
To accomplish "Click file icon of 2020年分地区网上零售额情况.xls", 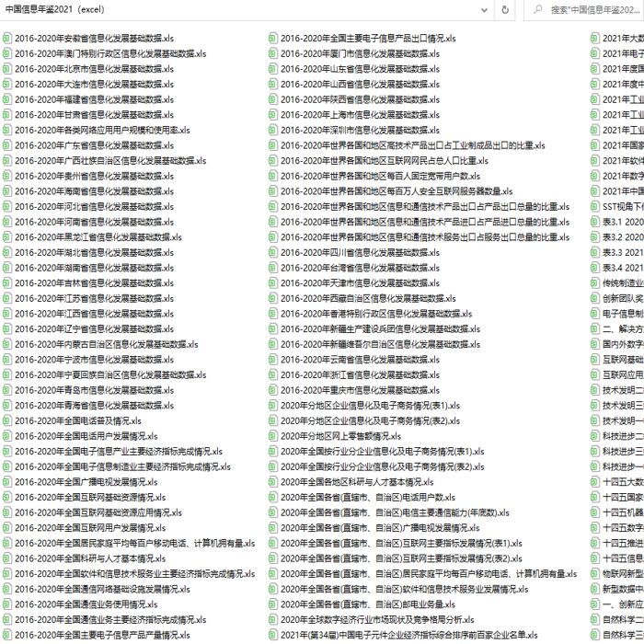I will (x=272, y=436).
